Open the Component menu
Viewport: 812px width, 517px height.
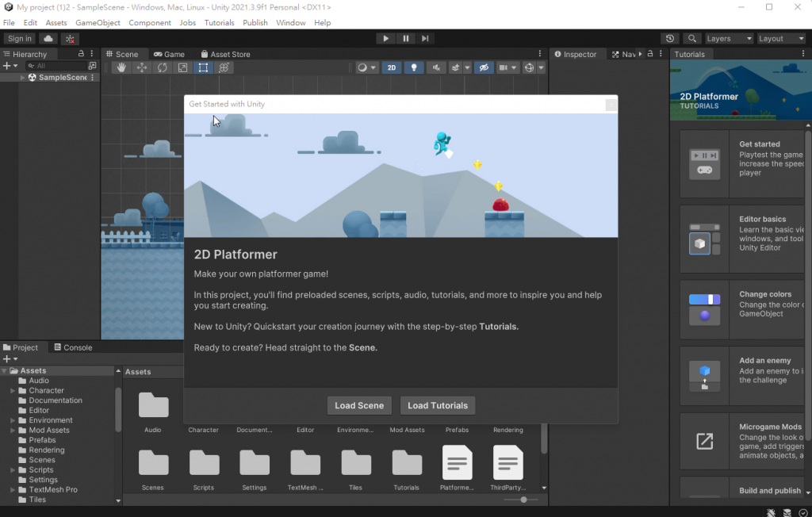(x=150, y=23)
